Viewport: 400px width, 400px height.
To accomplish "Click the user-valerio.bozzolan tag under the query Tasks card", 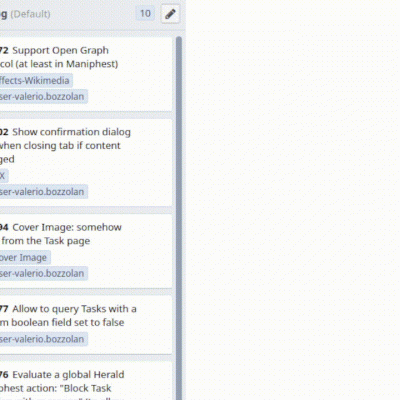I will coord(43,339).
